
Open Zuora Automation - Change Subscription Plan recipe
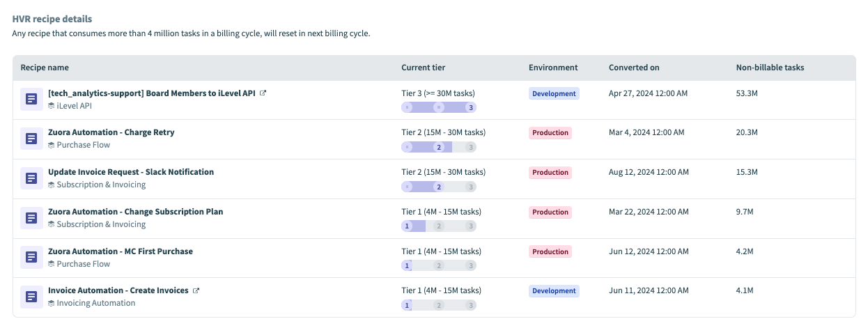tap(135, 212)
